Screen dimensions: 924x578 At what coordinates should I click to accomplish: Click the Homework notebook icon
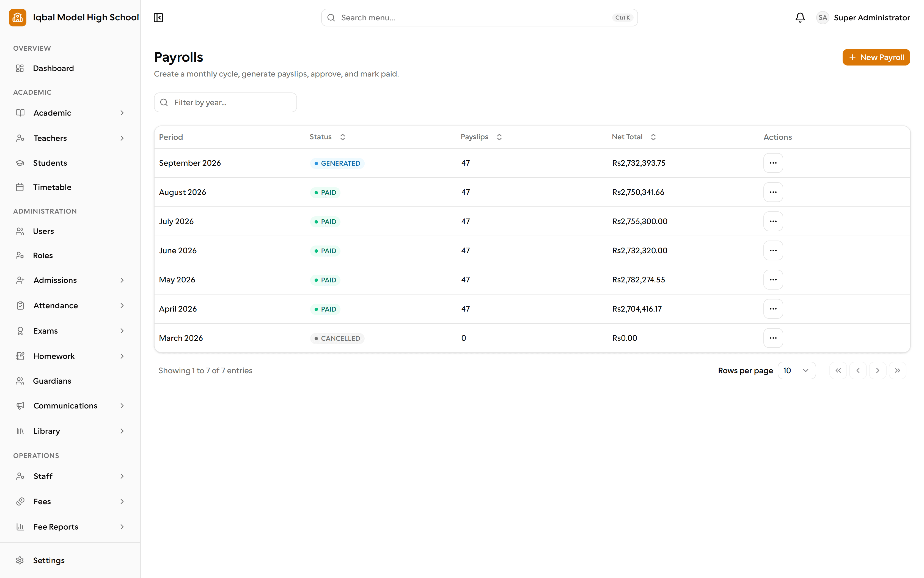tap(20, 356)
